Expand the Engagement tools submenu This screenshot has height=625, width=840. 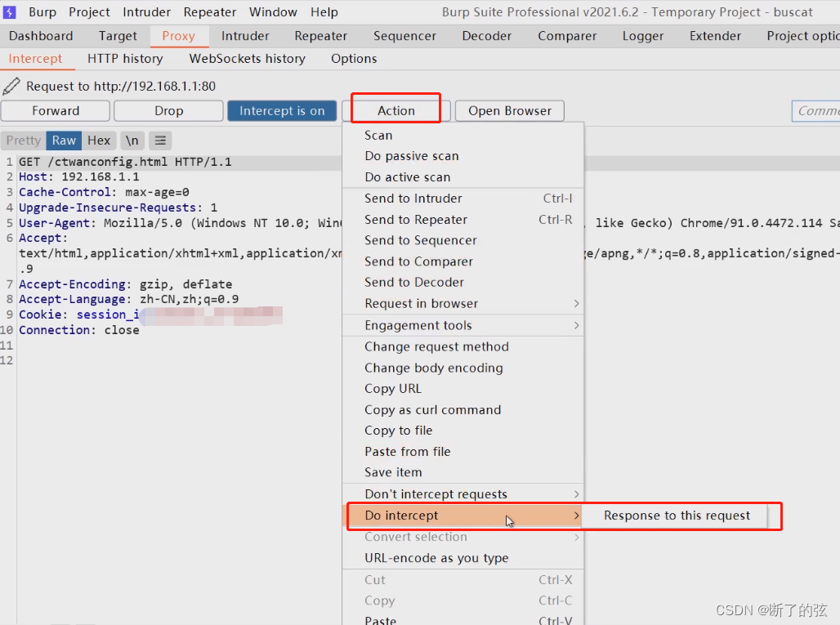pyautogui.click(x=462, y=326)
